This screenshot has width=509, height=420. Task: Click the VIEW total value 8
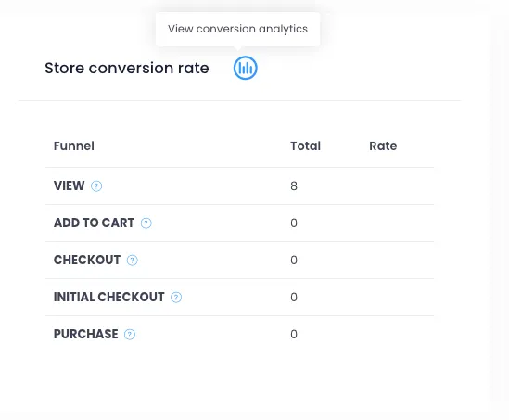coord(294,186)
